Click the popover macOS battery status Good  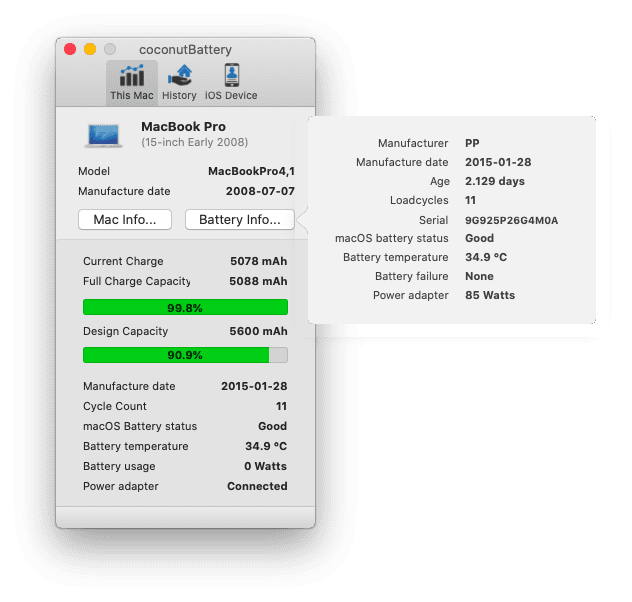pos(479,238)
